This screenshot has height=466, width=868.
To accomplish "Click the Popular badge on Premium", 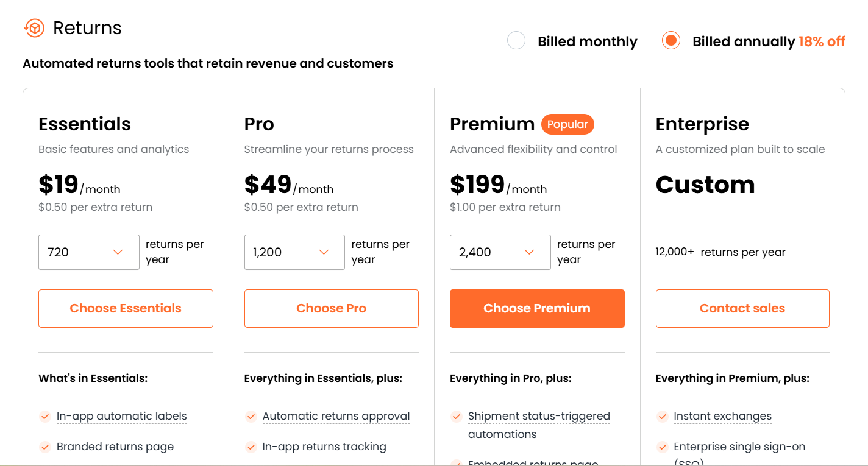I will point(567,124).
